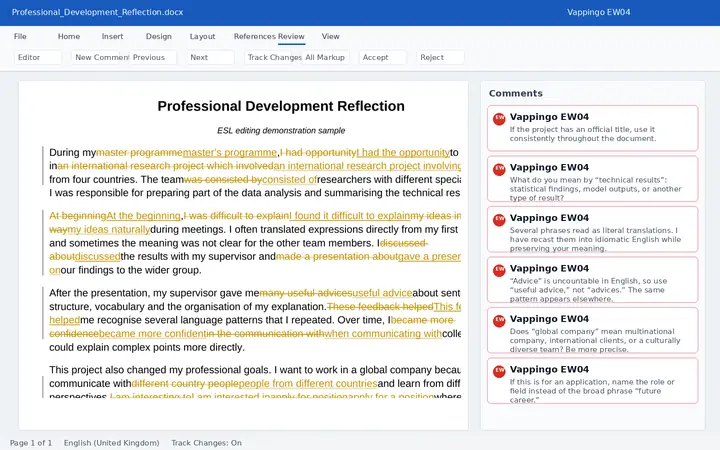Screen dimensions: 720x450
Task: Switch to the View tab
Action: pyautogui.click(x=331, y=36)
